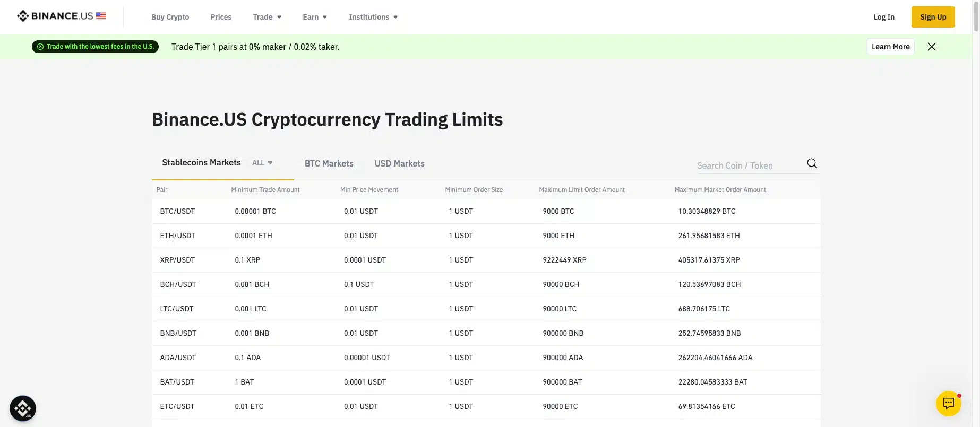This screenshot has width=980, height=427.
Task: Switch to USD Markets tab
Action: point(400,163)
